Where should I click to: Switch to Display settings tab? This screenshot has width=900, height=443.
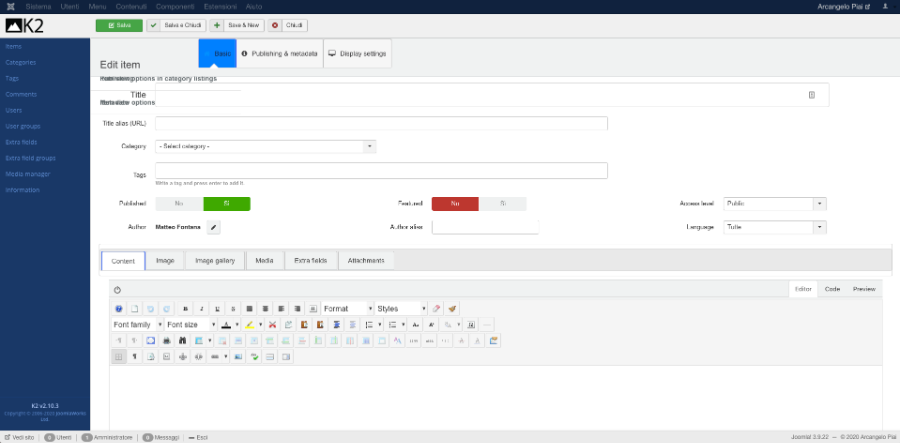click(x=358, y=53)
